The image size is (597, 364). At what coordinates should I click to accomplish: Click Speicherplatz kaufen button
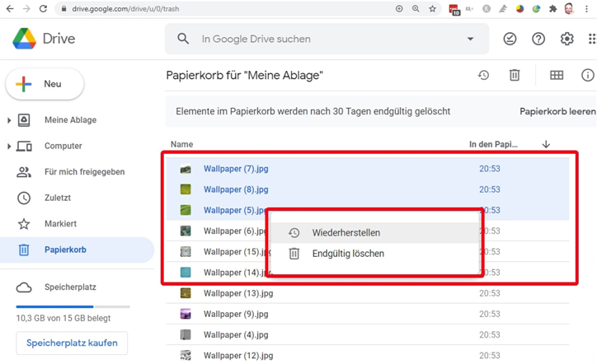[72, 343]
